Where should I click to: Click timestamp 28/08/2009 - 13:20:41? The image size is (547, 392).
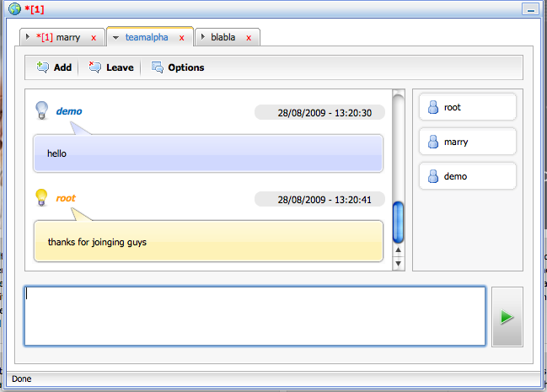pos(324,200)
